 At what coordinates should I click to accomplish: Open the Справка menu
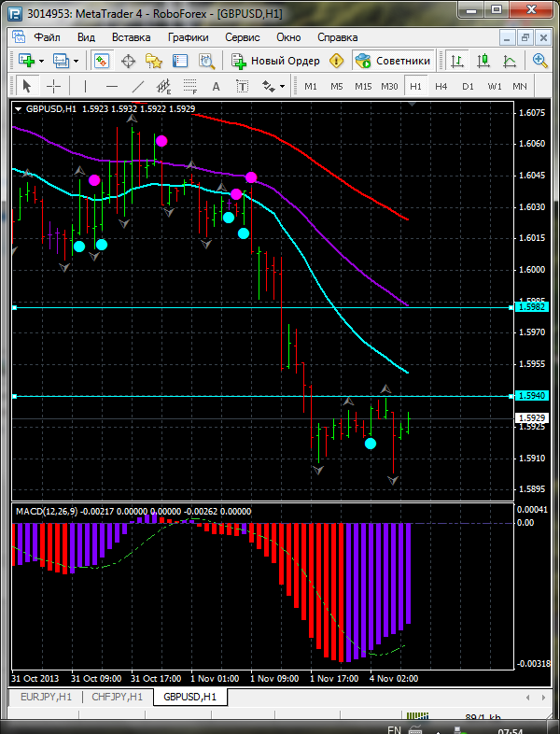point(338,37)
